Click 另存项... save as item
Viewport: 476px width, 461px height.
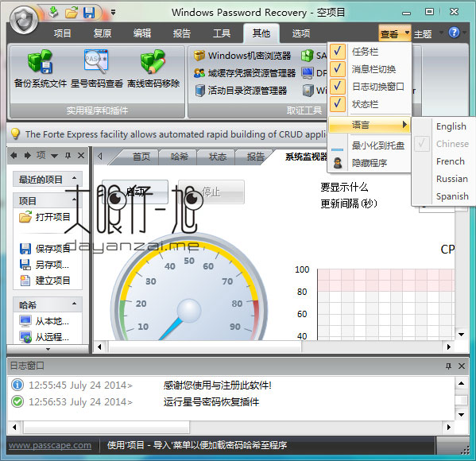45,265
